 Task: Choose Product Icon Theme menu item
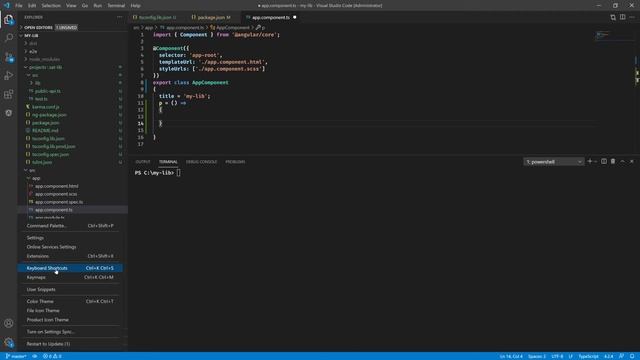[x=70, y=320]
